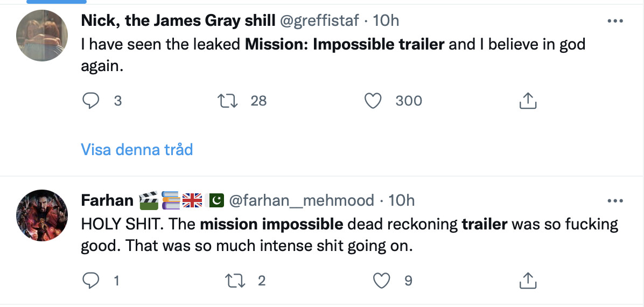Open @greffistaf username handle
The image size is (644, 307).
point(318,20)
